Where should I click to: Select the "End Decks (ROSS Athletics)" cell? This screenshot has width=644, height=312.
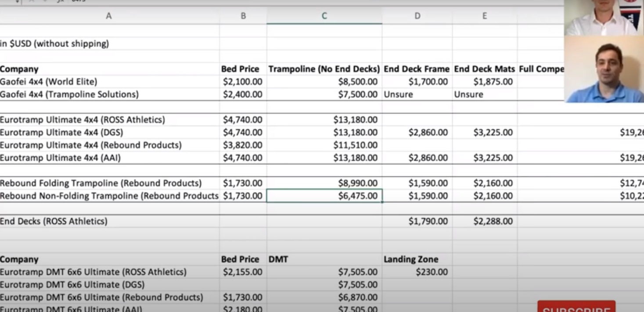[x=110, y=221]
